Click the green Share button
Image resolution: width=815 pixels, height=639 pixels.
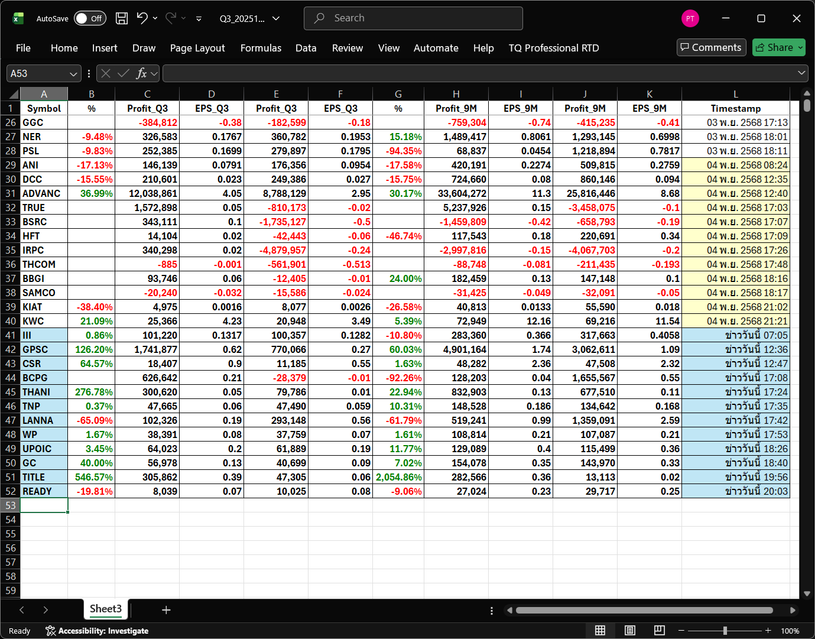pos(778,47)
